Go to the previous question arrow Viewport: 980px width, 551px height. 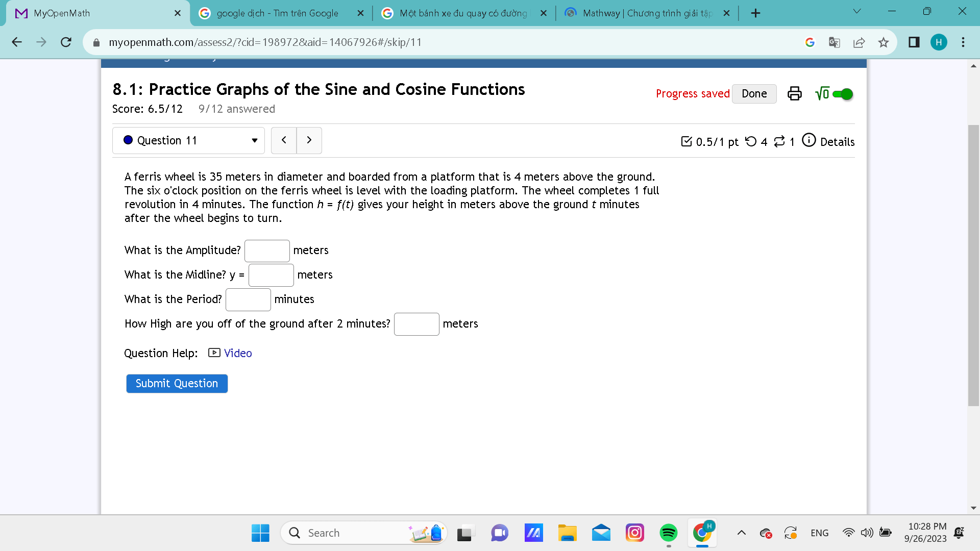284,140
